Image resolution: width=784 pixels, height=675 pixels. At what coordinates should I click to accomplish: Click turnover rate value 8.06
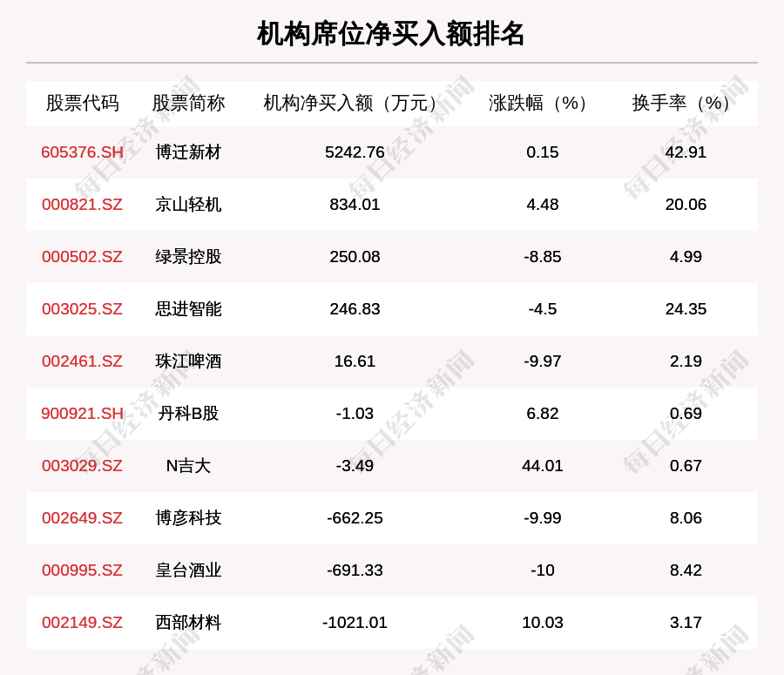[x=686, y=518]
